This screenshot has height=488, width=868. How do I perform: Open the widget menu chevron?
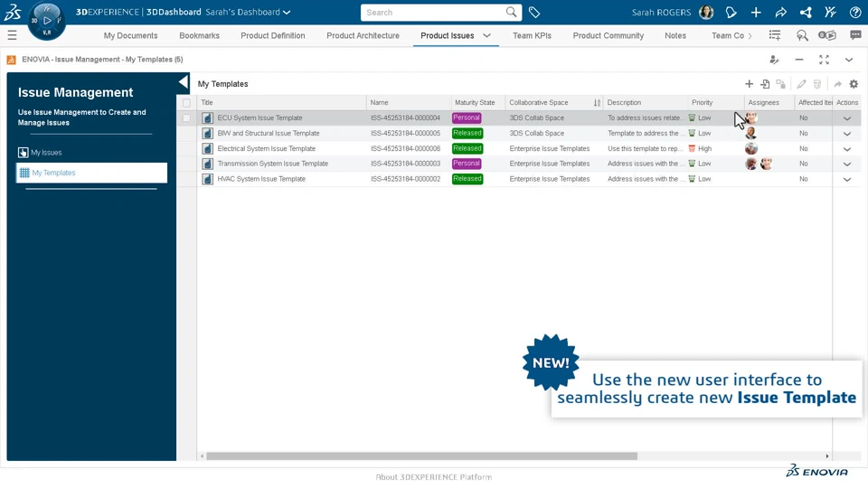coord(849,60)
